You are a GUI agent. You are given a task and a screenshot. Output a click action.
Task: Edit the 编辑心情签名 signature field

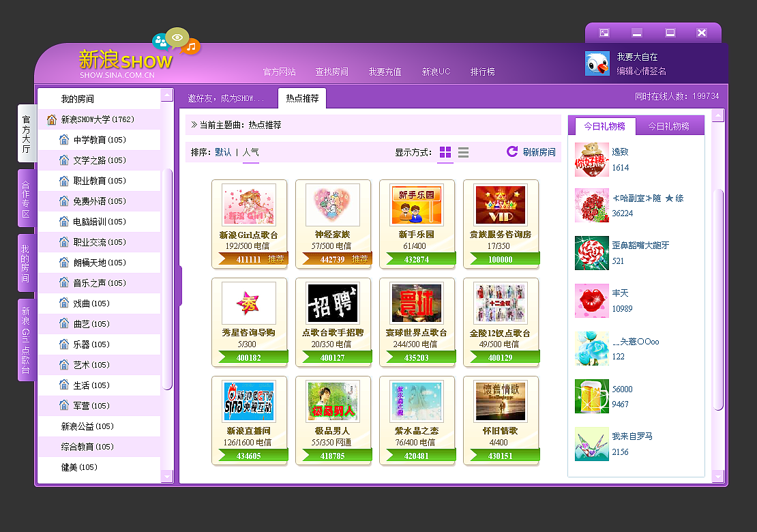[x=642, y=71]
